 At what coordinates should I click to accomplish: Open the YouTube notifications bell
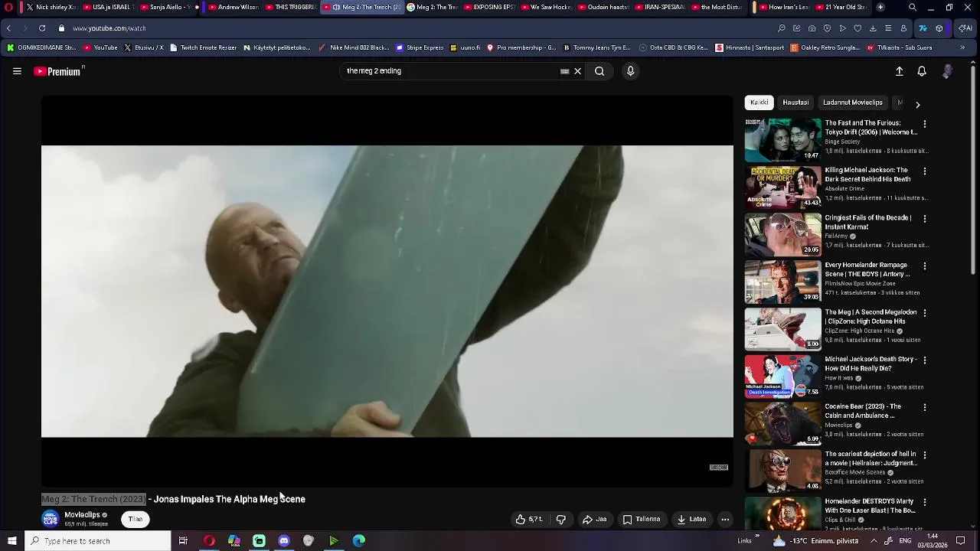(x=922, y=71)
